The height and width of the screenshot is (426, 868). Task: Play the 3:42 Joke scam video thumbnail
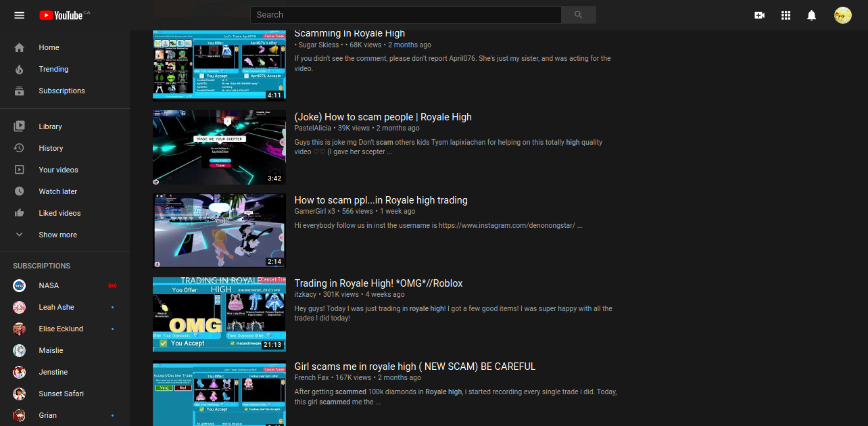click(x=219, y=147)
